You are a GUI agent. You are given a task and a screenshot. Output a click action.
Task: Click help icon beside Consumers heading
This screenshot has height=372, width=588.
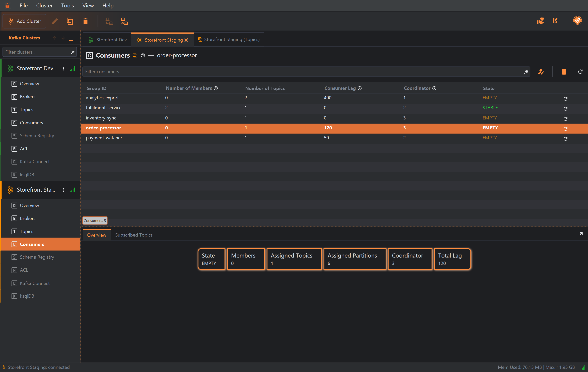tap(143, 55)
